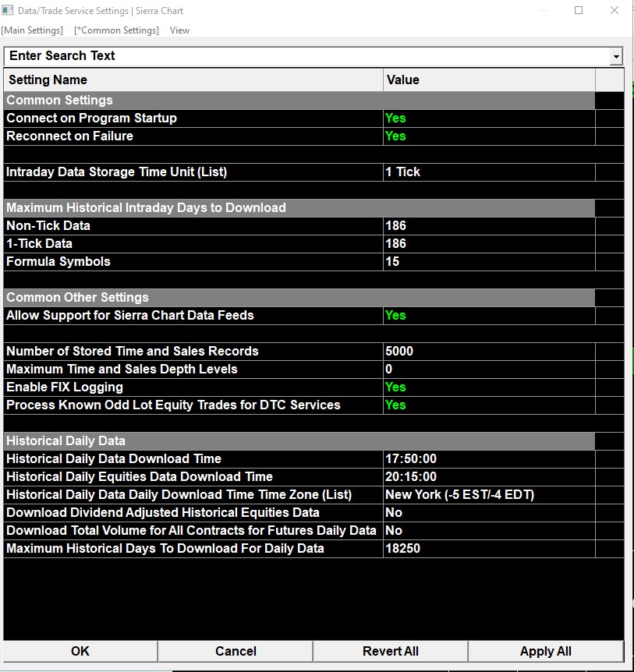The width and height of the screenshot is (634, 672).
Task: Edit the 1-Tick Data value 186
Action: coord(489,244)
